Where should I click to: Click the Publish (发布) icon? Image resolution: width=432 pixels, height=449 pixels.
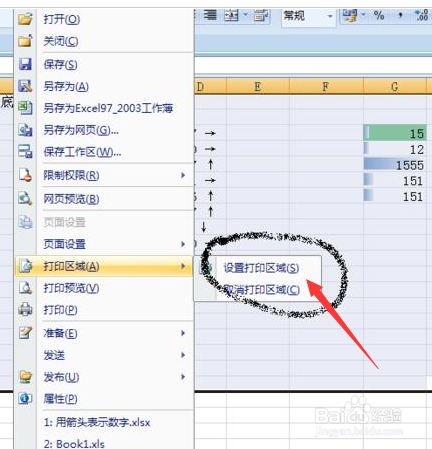25,377
